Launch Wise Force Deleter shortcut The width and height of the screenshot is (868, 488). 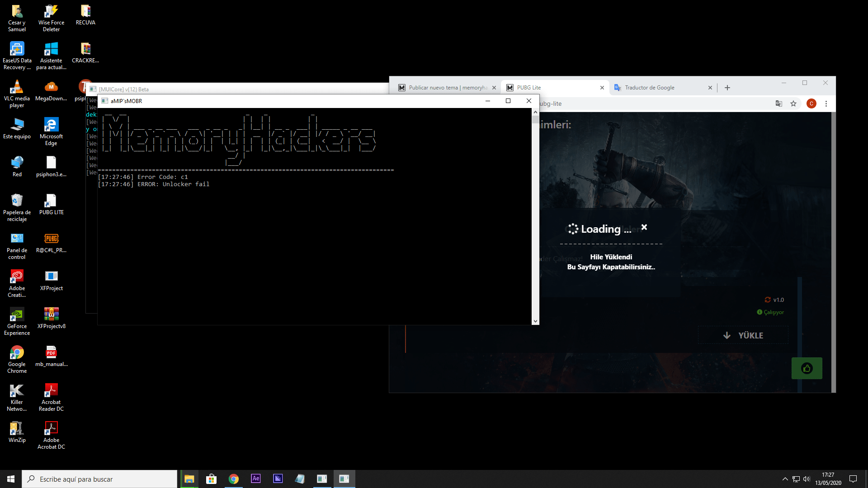[x=51, y=18]
